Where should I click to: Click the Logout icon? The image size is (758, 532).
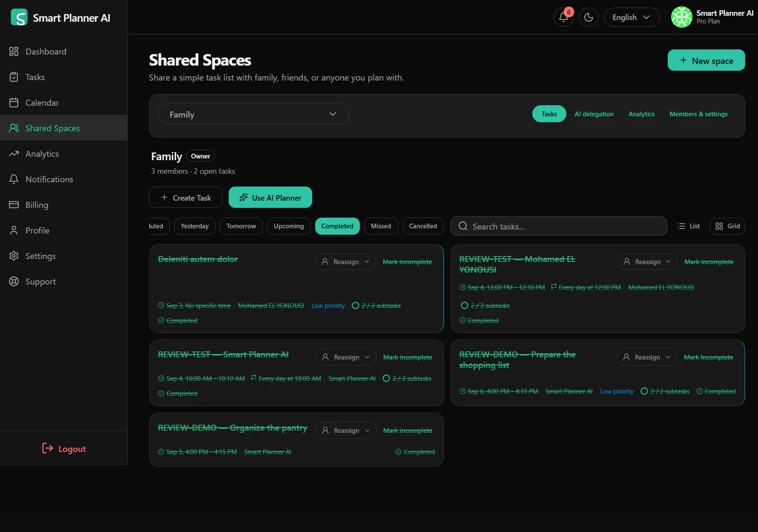[x=48, y=448]
